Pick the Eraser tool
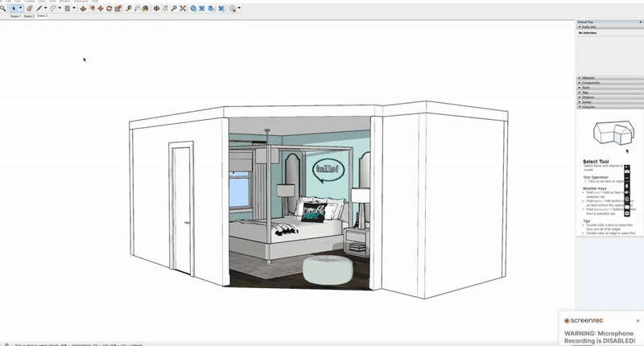 (x=29, y=8)
